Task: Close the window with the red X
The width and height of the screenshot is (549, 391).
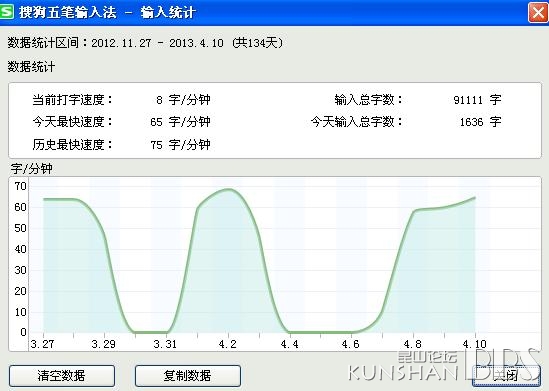Action: tap(538, 13)
